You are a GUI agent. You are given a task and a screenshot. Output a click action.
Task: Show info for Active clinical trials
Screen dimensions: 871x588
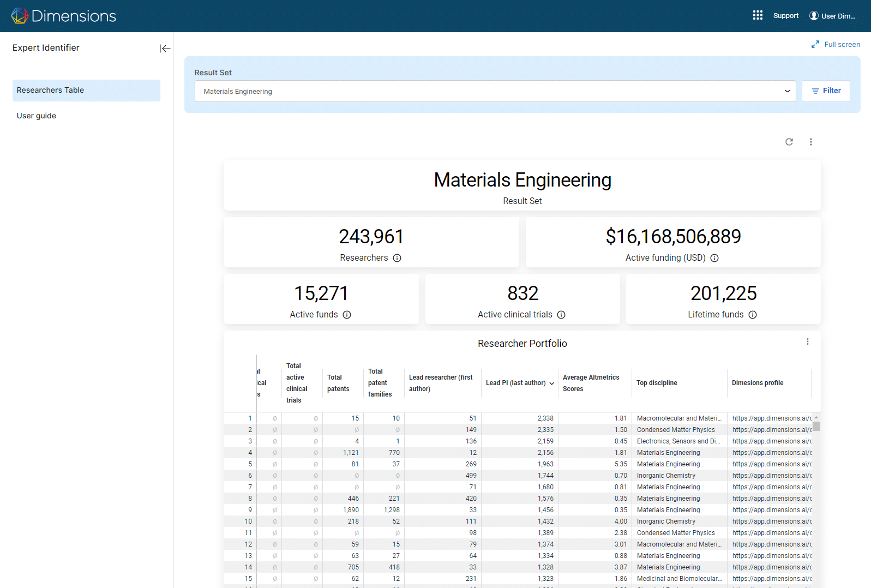pos(561,315)
